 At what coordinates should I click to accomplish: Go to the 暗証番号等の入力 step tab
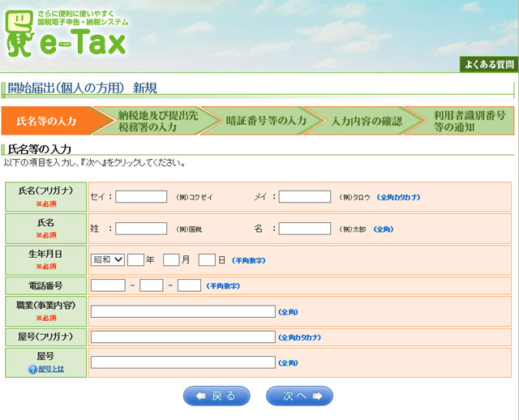pyautogui.click(x=265, y=121)
